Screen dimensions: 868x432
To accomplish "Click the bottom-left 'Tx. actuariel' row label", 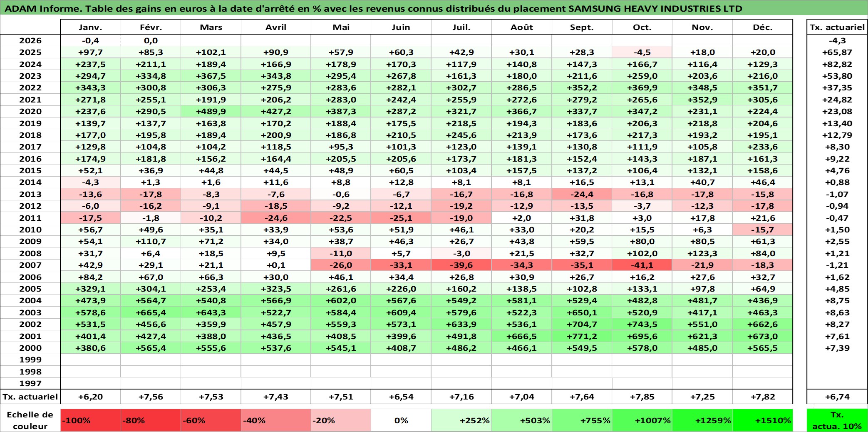I will click(x=30, y=397).
